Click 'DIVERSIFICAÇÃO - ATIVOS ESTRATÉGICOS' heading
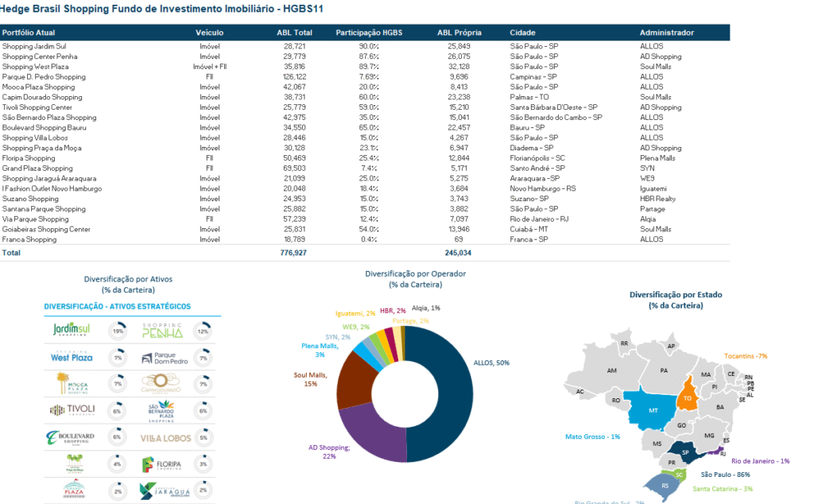This screenshot has height=504, width=814. 118,306
